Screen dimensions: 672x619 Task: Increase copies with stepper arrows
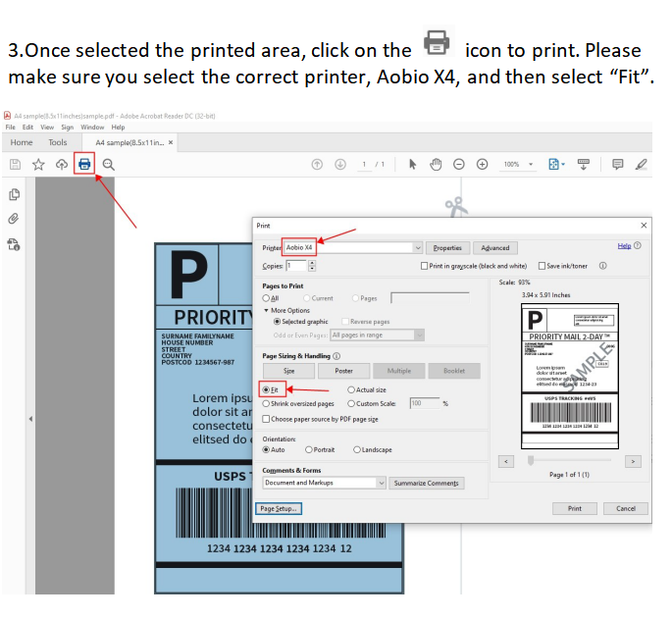(312, 263)
